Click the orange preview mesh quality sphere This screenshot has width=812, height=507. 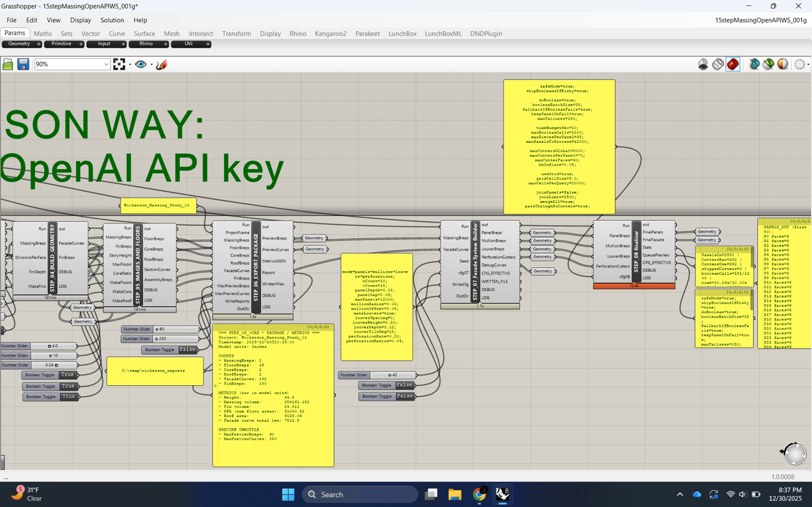point(783,64)
